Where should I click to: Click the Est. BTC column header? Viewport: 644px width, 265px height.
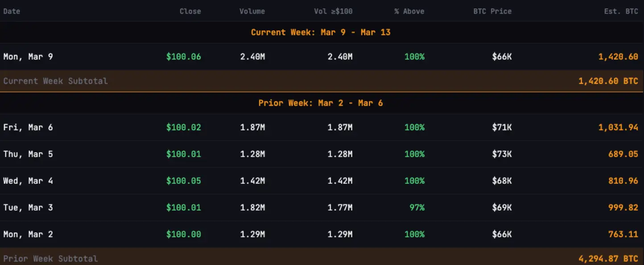[621, 11]
